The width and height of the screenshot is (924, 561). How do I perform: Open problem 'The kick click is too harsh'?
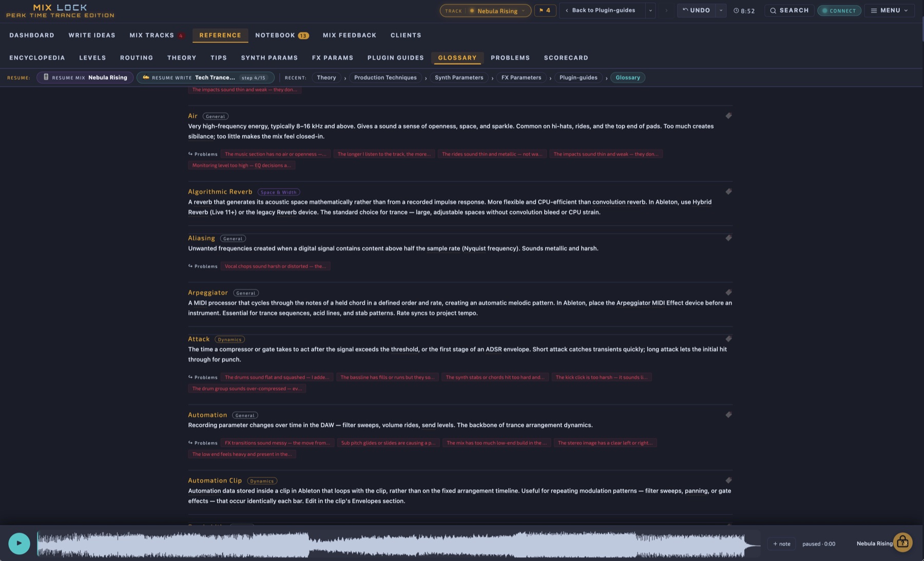(602, 377)
